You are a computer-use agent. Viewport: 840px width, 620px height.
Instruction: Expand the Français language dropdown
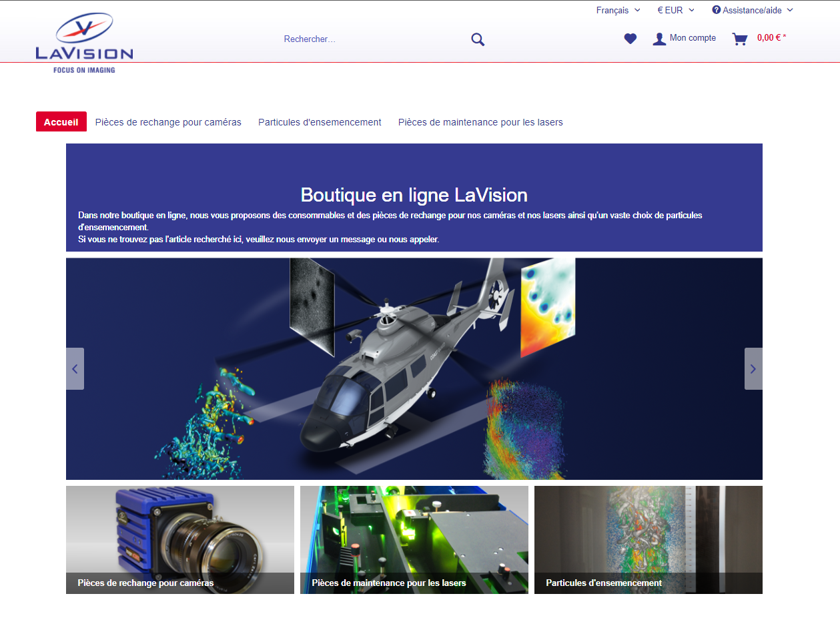tap(618, 10)
